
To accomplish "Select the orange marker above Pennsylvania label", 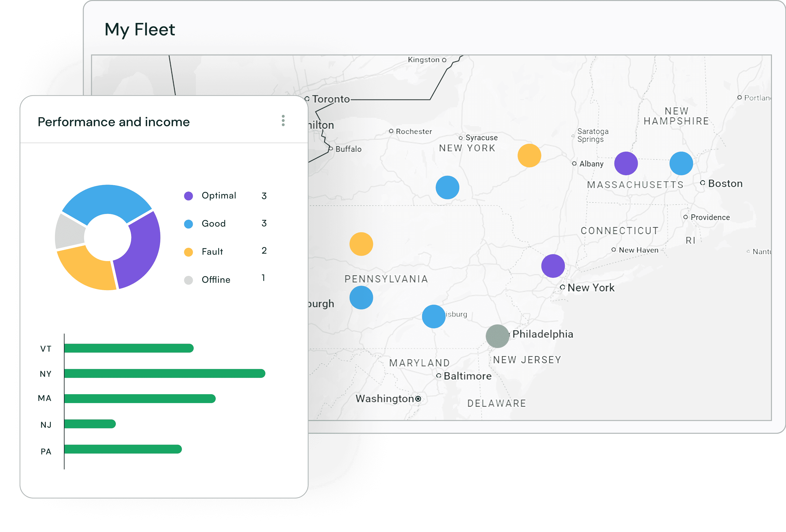I will tap(361, 244).
